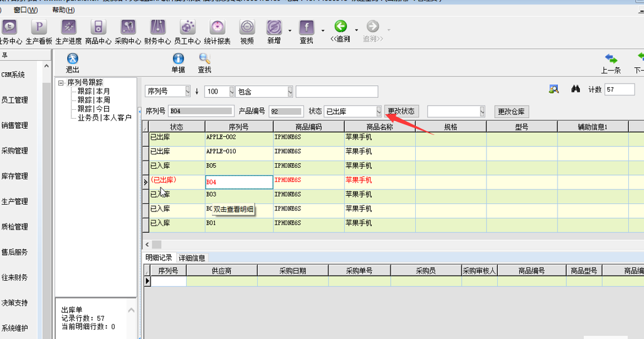Select the APPLE-010 serial cell

tap(239, 153)
